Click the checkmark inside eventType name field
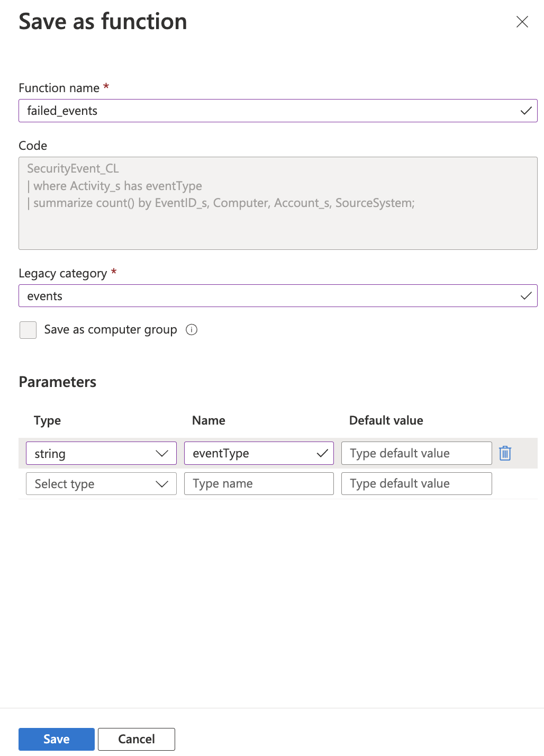 (322, 453)
